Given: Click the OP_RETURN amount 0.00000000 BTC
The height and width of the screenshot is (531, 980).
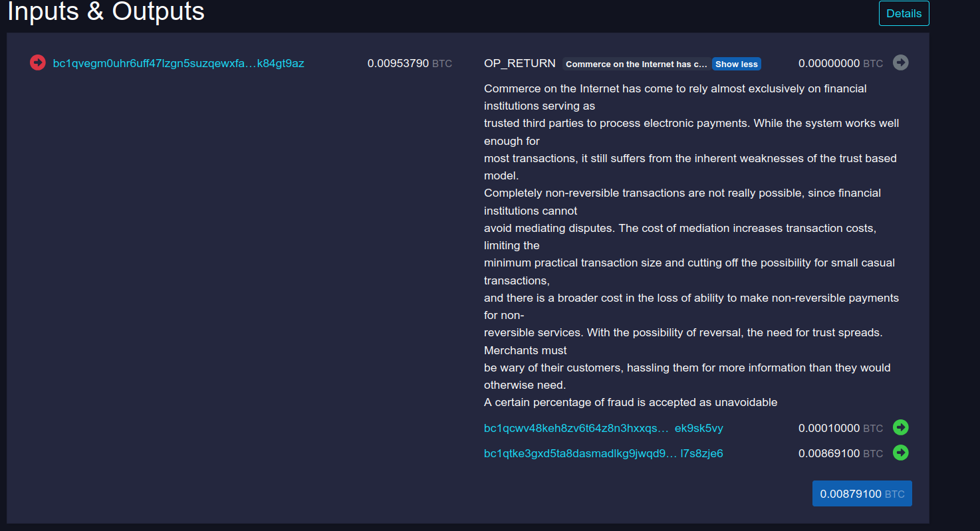Looking at the screenshot, I should pos(840,64).
